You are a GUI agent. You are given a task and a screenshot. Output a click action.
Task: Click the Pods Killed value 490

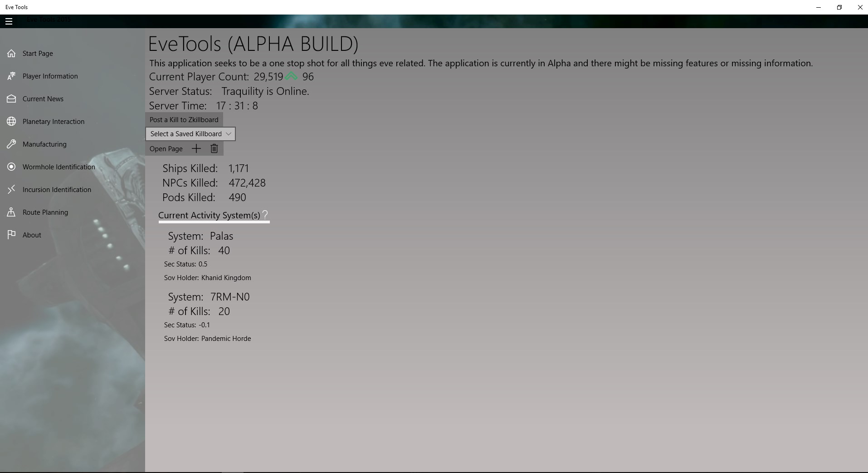(x=237, y=197)
